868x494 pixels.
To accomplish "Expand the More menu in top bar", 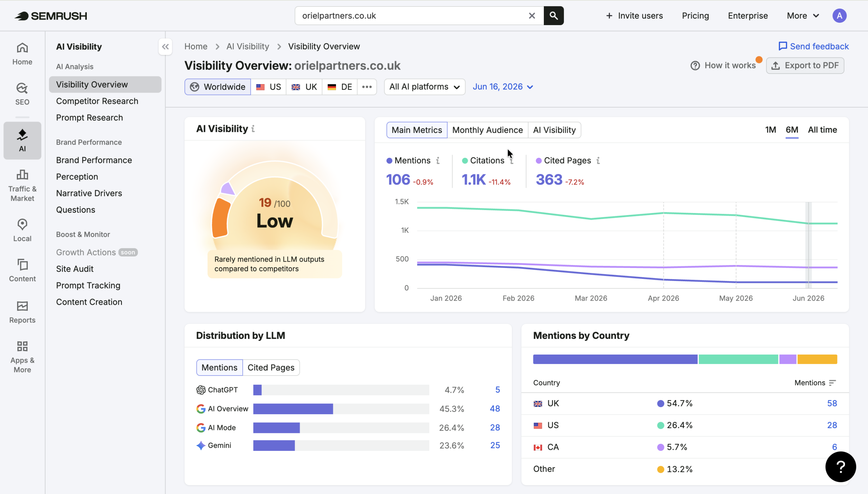I will point(803,16).
